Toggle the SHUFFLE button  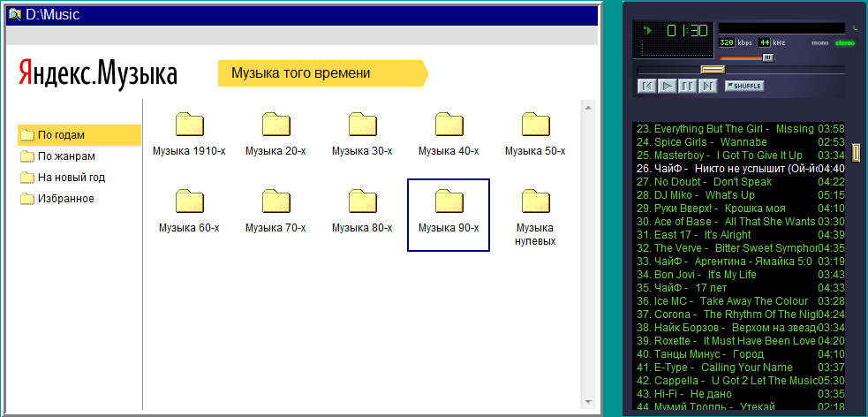744,86
